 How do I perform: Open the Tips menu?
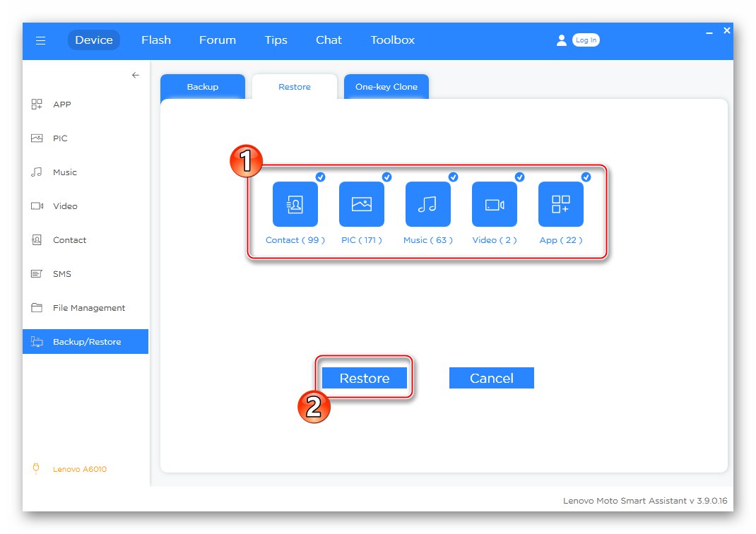click(276, 40)
